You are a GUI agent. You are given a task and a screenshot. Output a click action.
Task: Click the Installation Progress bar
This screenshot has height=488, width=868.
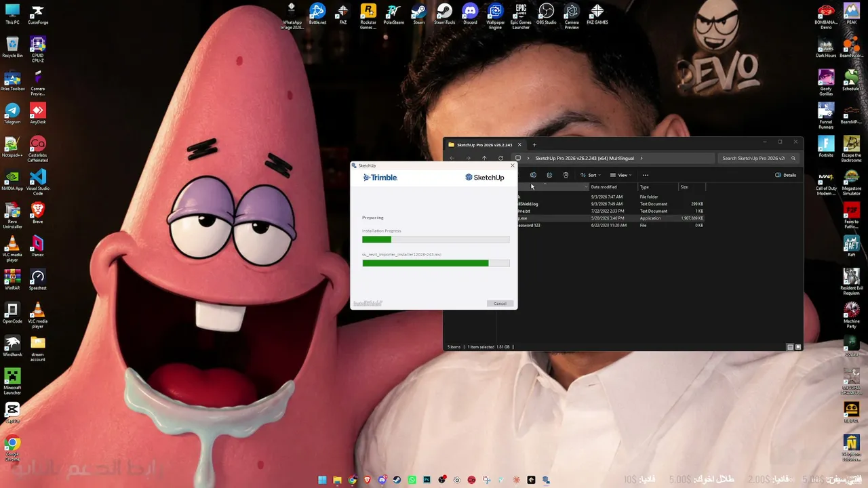pyautogui.click(x=436, y=239)
